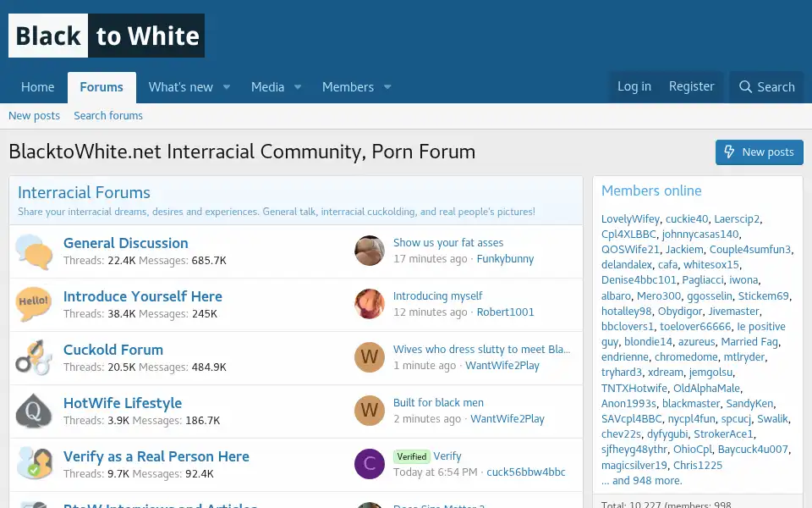The image size is (812, 508).
Task: Open Funkybunny's profile link
Action: coord(505,259)
